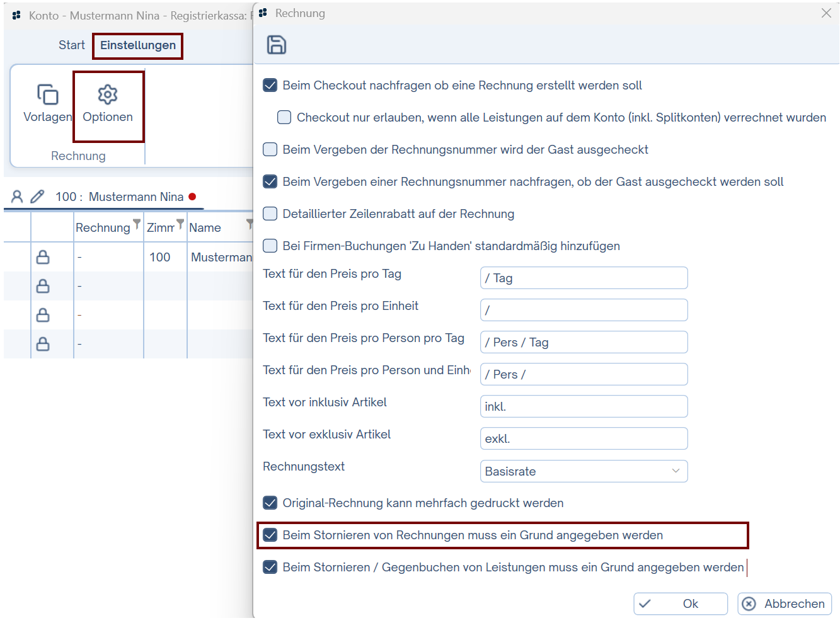Open the Optionen gear icon
Screen dimensions: 840x623
pyautogui.click(x=108, y=94)
